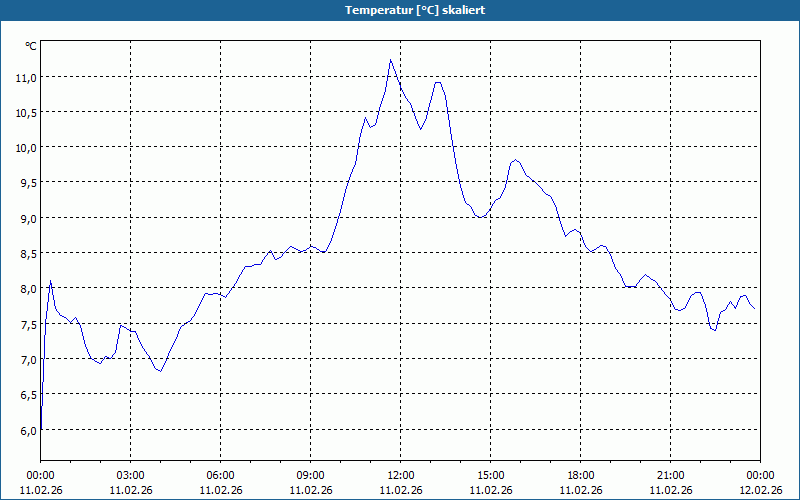Click the highest peak of the temperature curve
Image resolution: width=800 pixels, height=500 pixels.
[390, 60]
